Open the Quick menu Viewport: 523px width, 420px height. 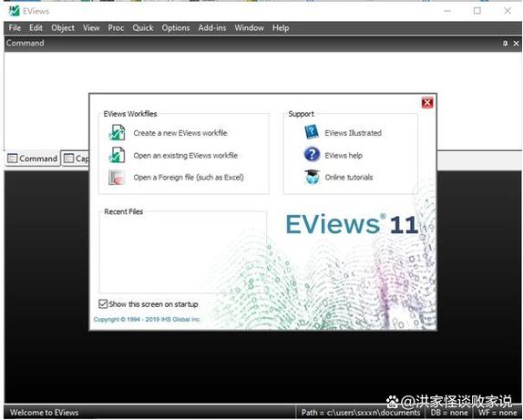point(143,28)
